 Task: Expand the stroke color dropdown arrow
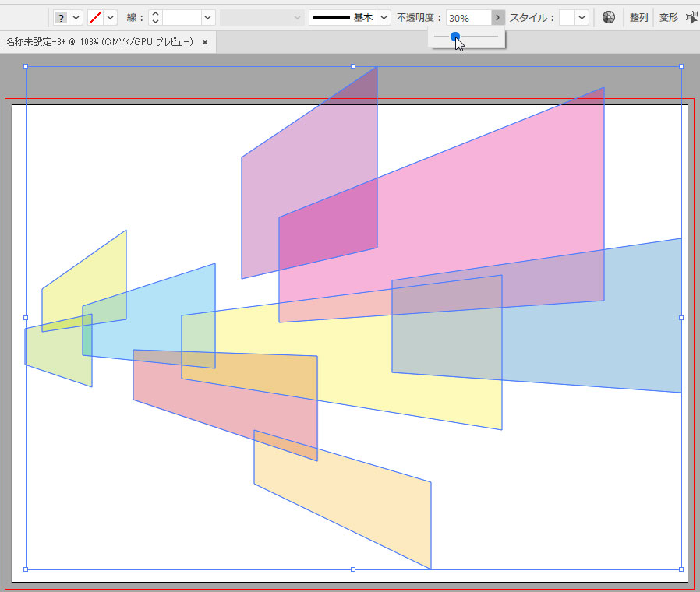110,18
